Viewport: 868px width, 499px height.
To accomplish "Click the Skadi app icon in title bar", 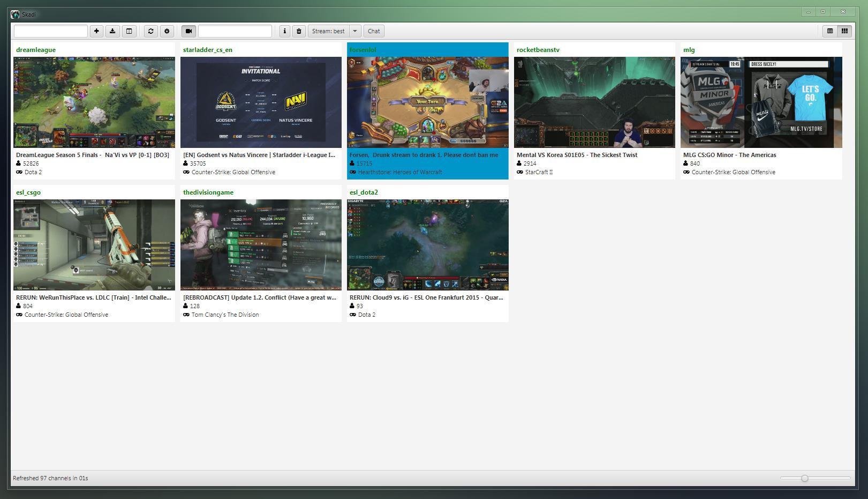I will [x=15, y=14].
